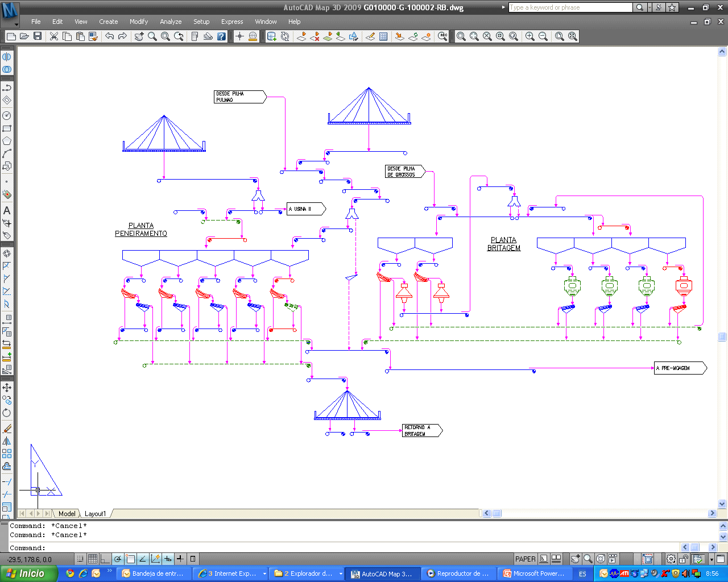The height and width of the screenshot is (582, 728).
Task: Open Bandeja de entrada taskbar button
Action: click(154, 574)
